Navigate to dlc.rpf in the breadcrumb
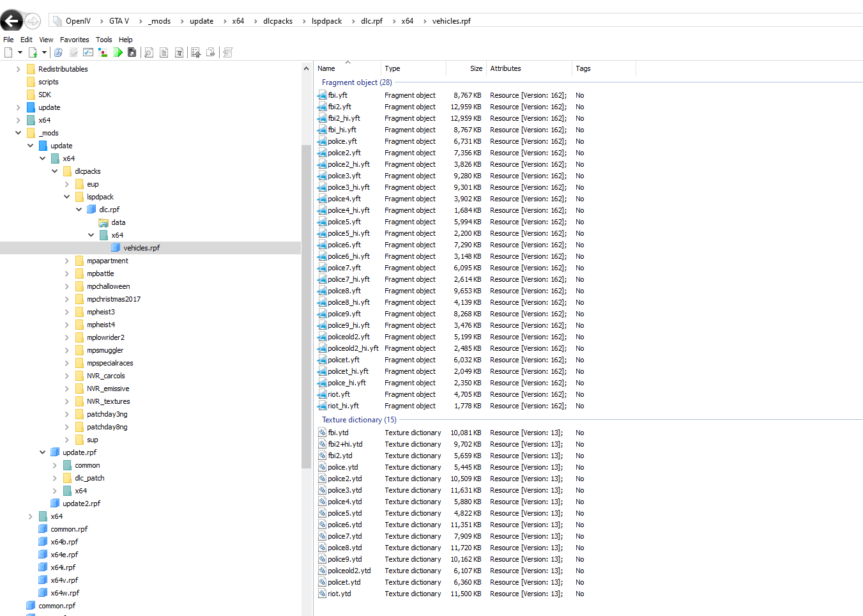The width and height of the screenshot is (863, 616). click(372, 21)
